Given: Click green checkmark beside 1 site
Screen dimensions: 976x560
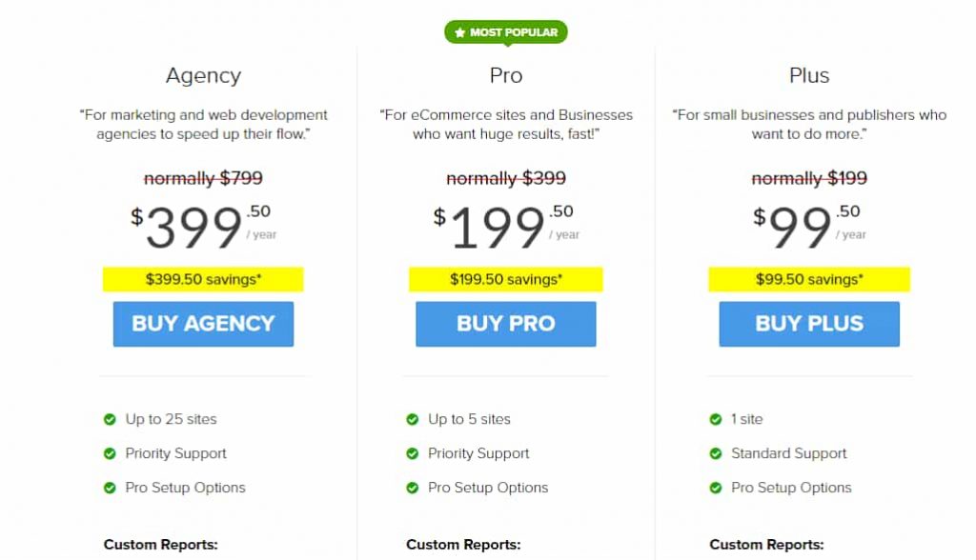Looking at the screenshot, I should click(716, 419).
